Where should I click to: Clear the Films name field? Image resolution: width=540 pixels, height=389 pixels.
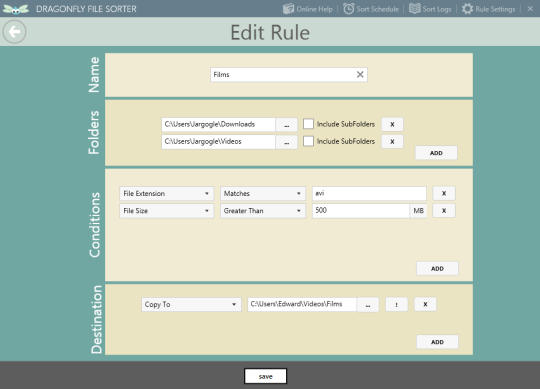360,74
